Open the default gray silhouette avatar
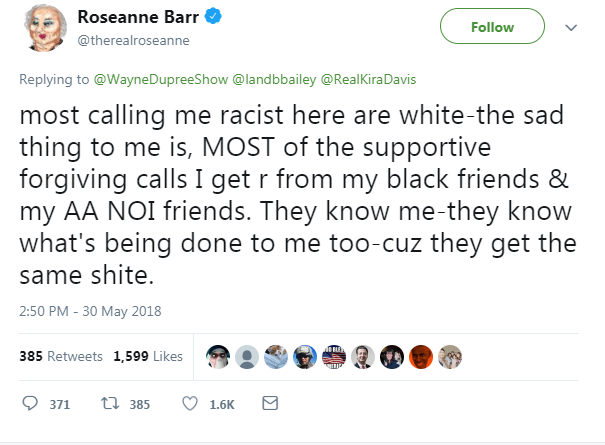 pos(247,357)
